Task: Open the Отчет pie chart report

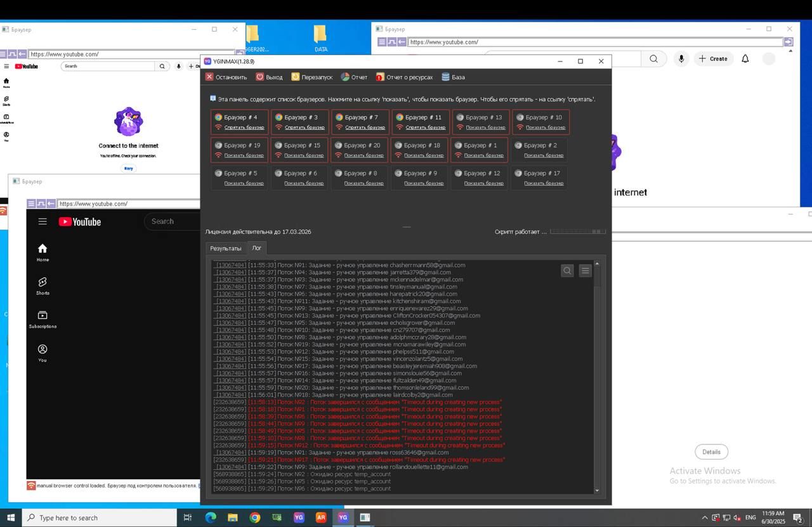Action: coord(345,77)
